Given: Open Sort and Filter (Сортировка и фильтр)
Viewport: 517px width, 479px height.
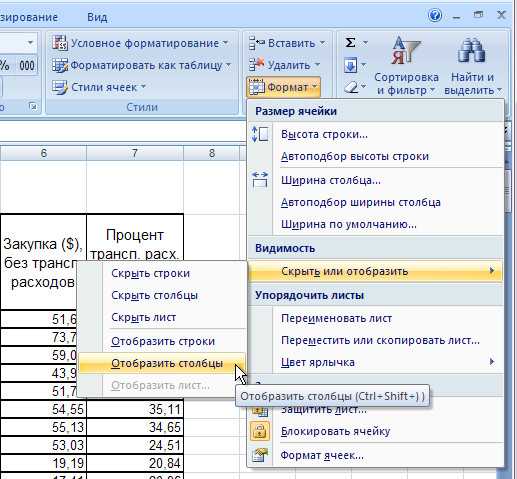Looking at the screenshot, I should (x=406, y=66).
